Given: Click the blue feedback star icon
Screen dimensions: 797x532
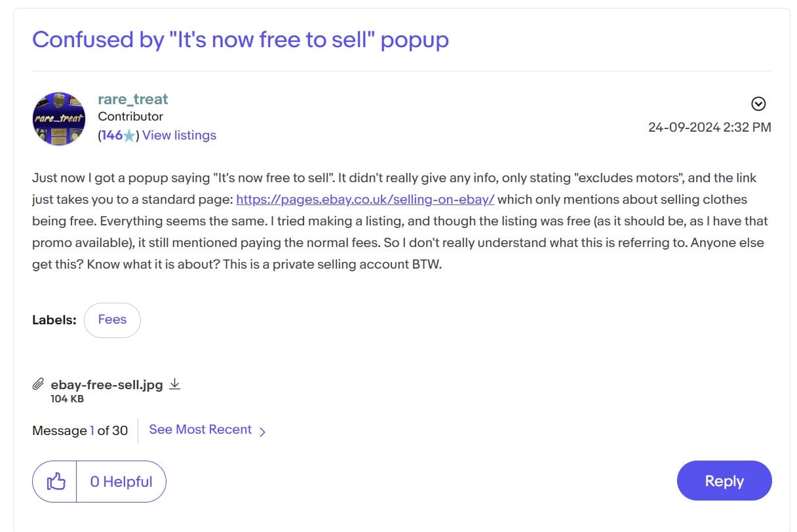Looking at the screenshot, I should coord(130,136).
